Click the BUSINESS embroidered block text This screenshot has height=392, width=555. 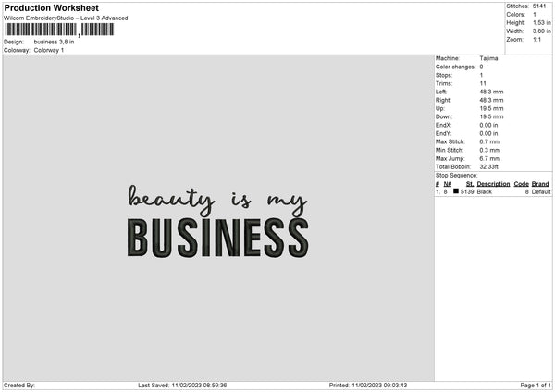click(x=218, y=238)
